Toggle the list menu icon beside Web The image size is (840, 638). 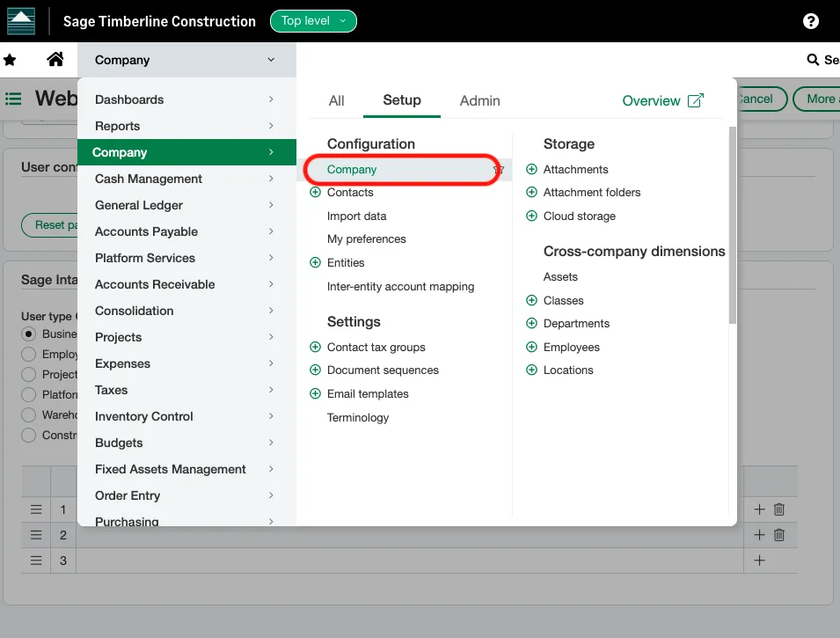[x=13, y=99]
